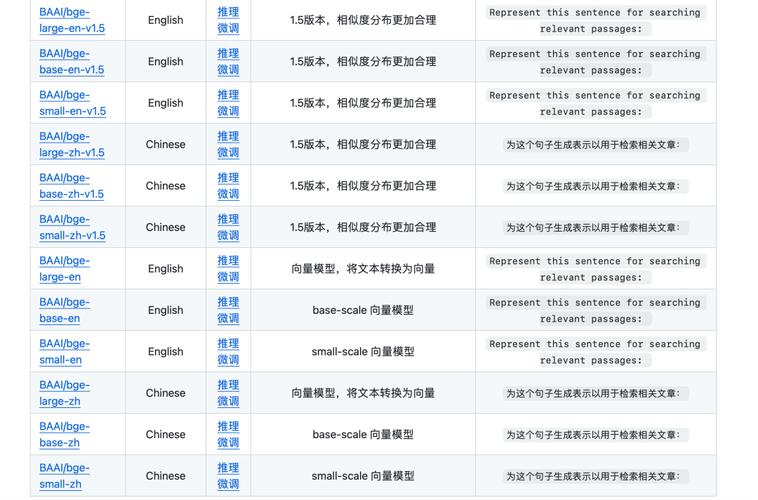The height and width of the screenshot is (500, 758).
Task: Open the BAAI/bge-large-en-v1.5 model link
Action: pos(72,20)
